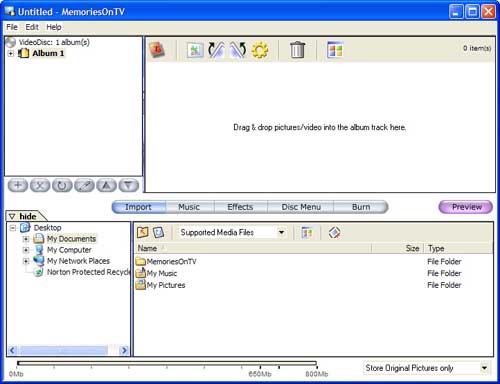Viewport: 500px width, 384px height.
Task: Click the yellow gear settings icon
Action: [x=260, y=50]
